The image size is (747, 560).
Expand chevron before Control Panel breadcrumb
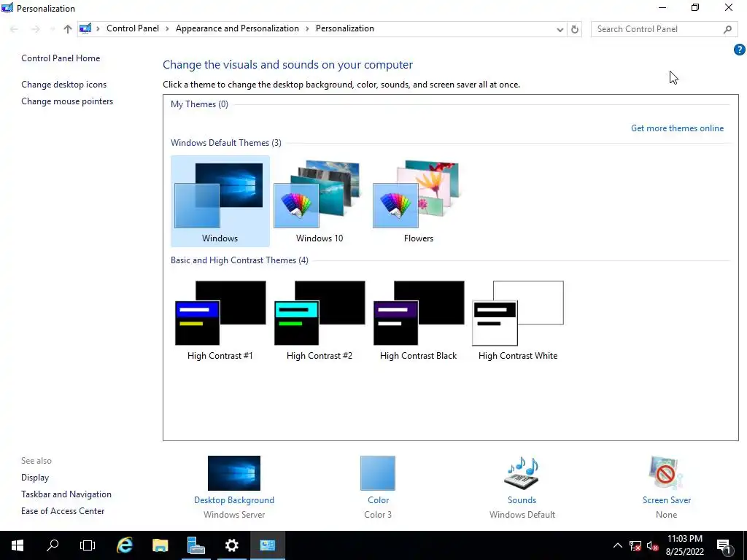tap(98, 29)
